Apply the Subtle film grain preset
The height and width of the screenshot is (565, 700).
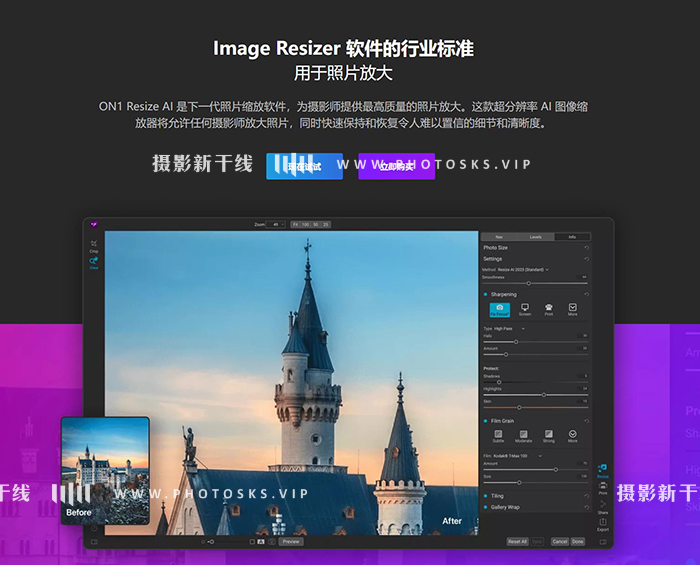(498, 436)
